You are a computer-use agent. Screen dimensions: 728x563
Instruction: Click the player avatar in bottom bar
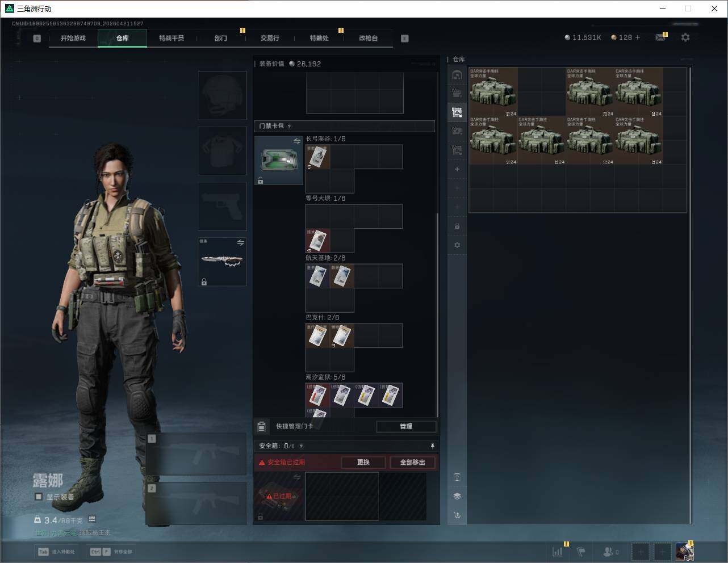tap(684, 552)
